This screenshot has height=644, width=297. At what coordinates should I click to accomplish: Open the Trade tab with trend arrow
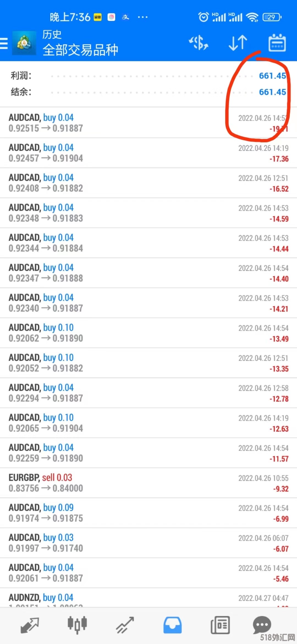(125, 625)
